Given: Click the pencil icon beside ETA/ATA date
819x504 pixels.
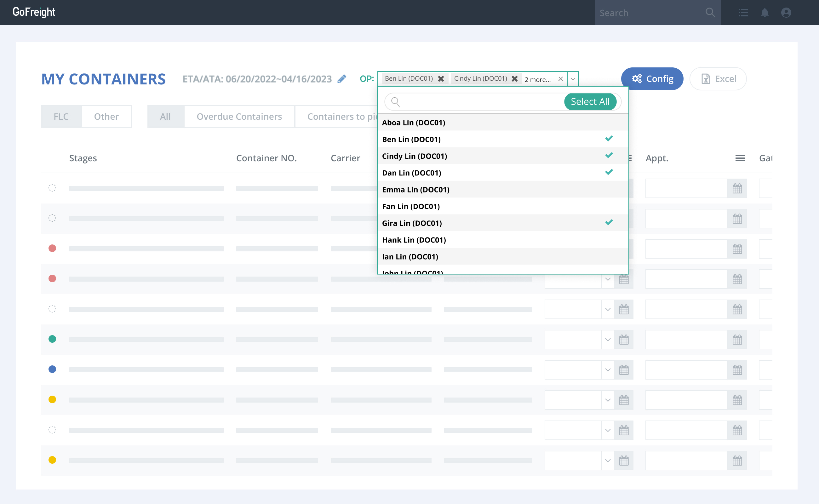Looking at the screenshot, I should [x=342, y=79].
